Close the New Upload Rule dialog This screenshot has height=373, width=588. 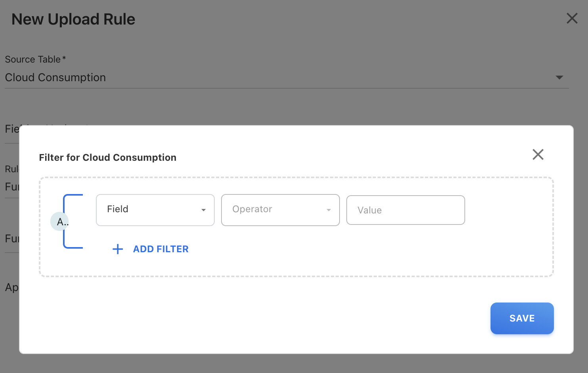[x=572, y=18]
